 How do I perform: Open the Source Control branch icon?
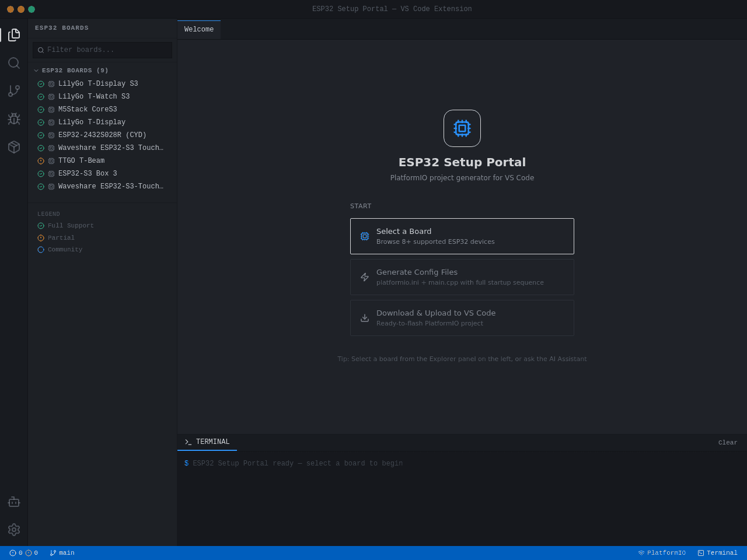[14, 91]
